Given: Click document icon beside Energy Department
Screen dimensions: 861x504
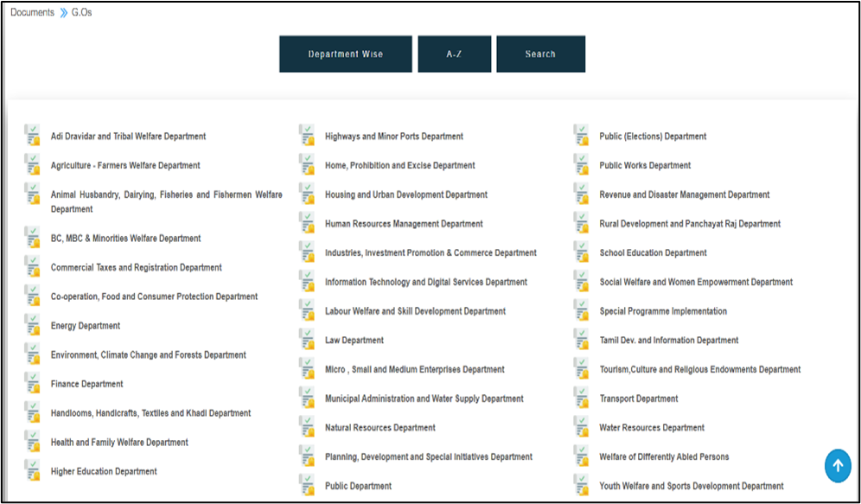Looking at the screenshot, I should [32, 324].
